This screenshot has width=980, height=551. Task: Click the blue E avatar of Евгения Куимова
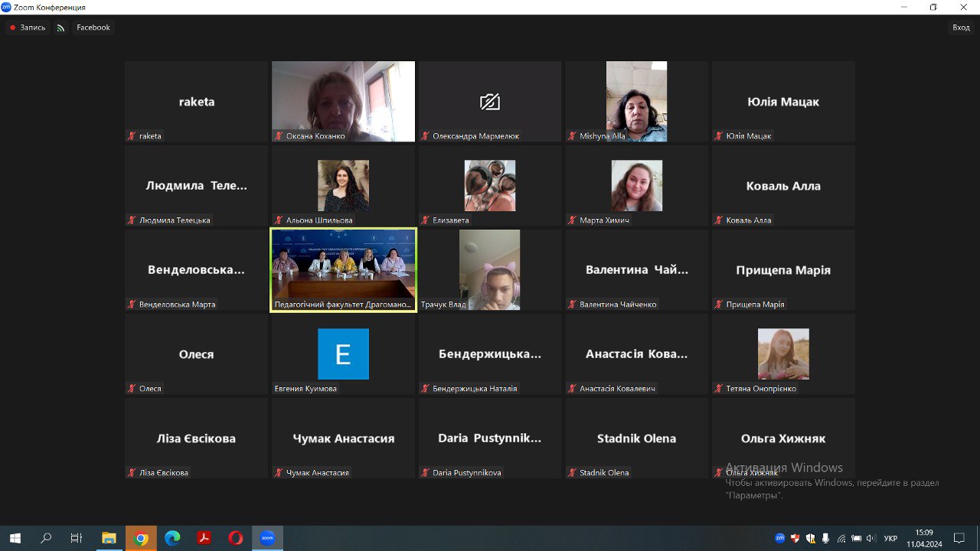[343, 354]
